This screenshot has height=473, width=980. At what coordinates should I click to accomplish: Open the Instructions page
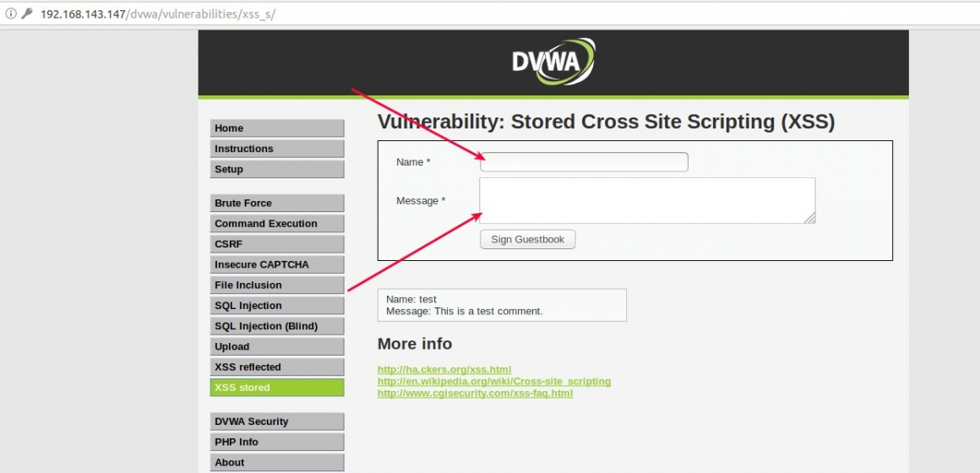(277, 149)
